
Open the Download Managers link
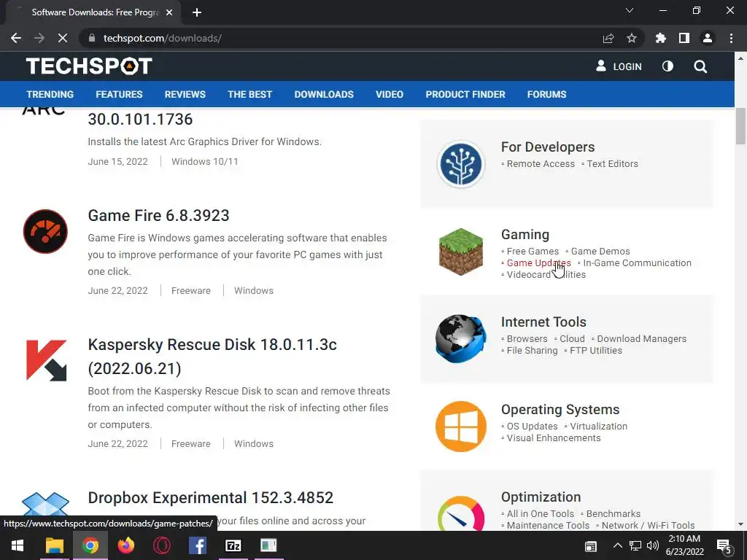point(642,338)
